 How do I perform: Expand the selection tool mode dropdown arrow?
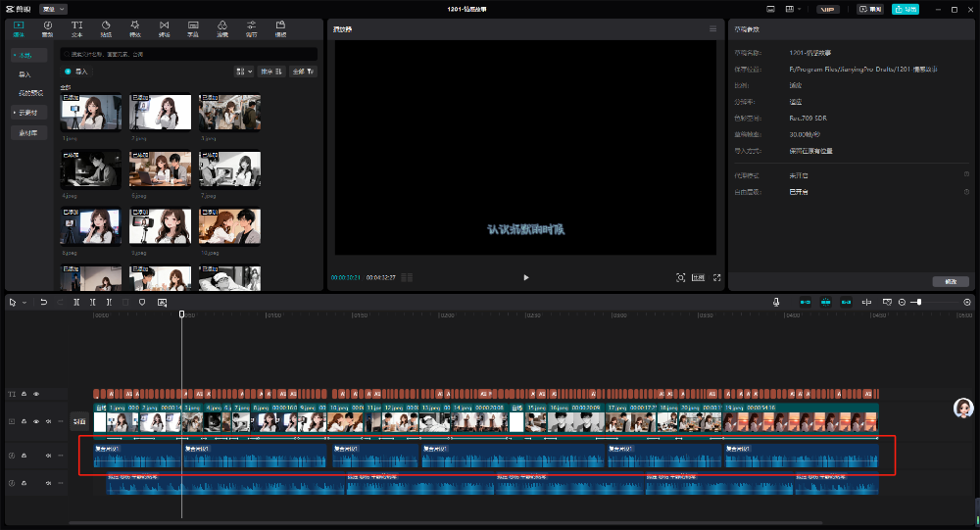(x=24, y=303)
